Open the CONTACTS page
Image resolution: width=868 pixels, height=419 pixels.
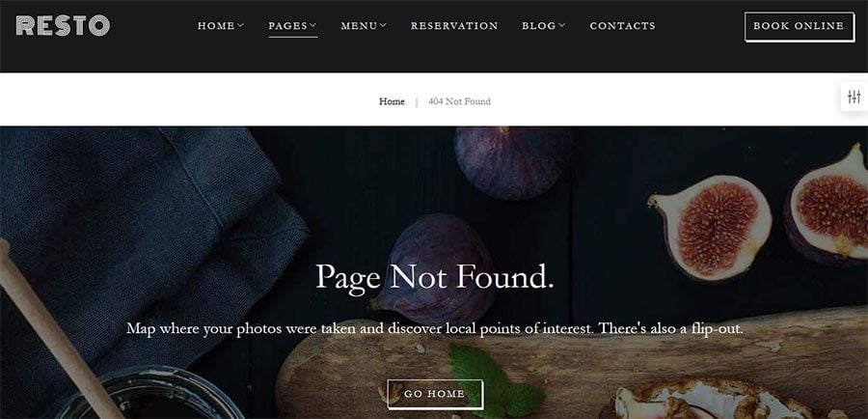pos(622,25)
